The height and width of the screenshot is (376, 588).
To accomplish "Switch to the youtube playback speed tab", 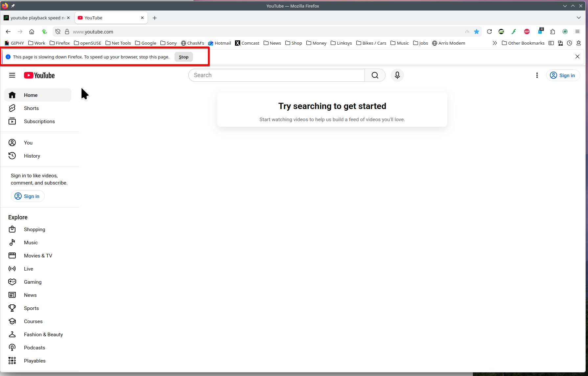I will click(37, 18).
